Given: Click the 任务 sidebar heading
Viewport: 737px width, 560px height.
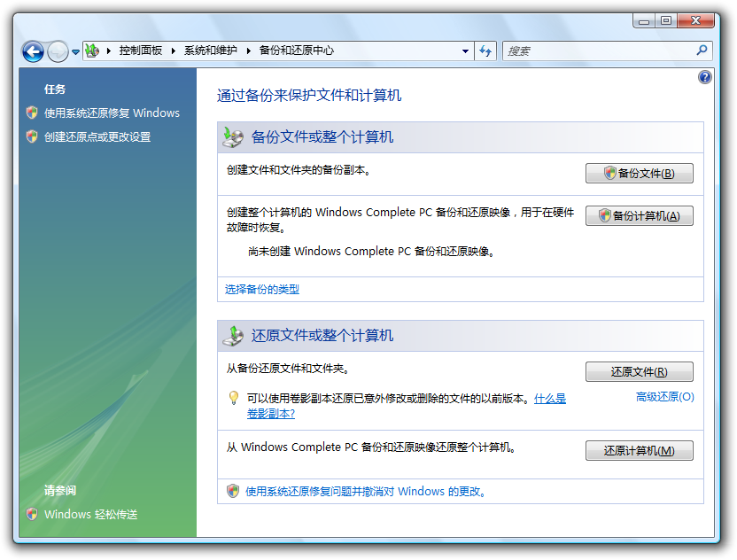Looking at the screenshot, I should coord(55,89).
